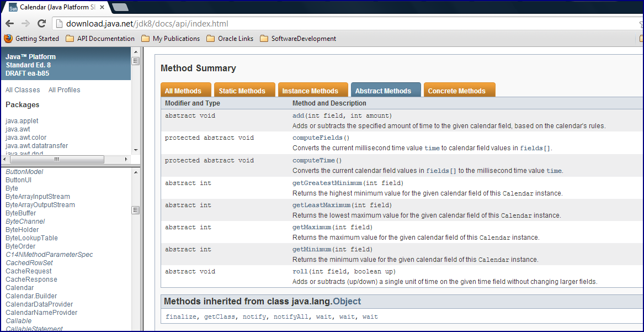This screenshot has height=332, width=644.
Task: Click the packages frame scroll-right arrow
Action: 127,159
